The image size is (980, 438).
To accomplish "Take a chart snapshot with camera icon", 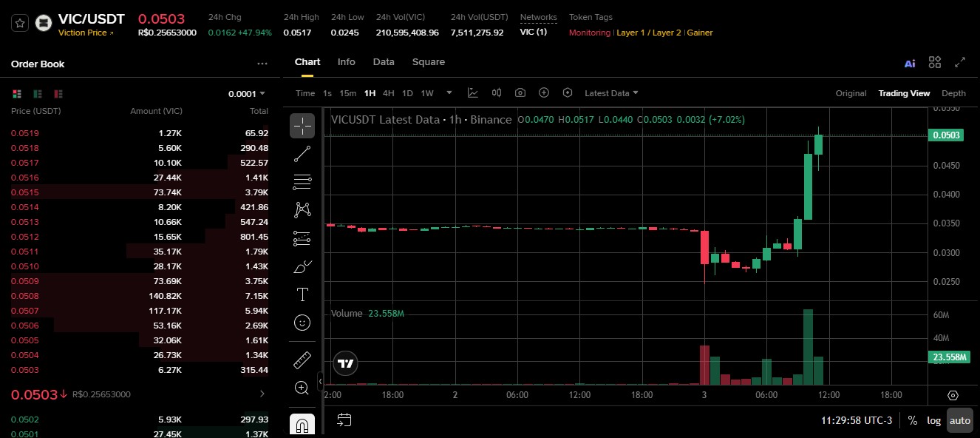I will click(520, 93).
